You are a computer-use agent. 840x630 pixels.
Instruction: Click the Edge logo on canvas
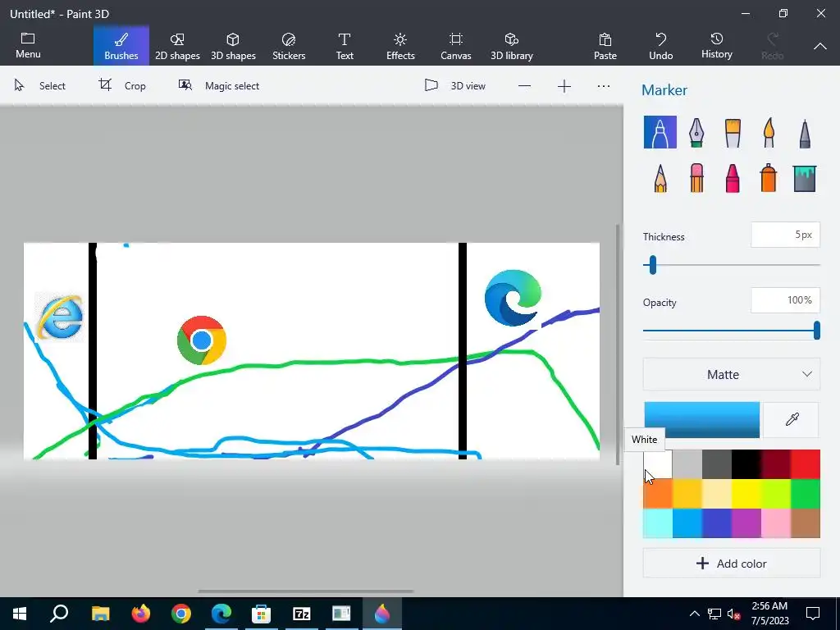coord(513,297)
